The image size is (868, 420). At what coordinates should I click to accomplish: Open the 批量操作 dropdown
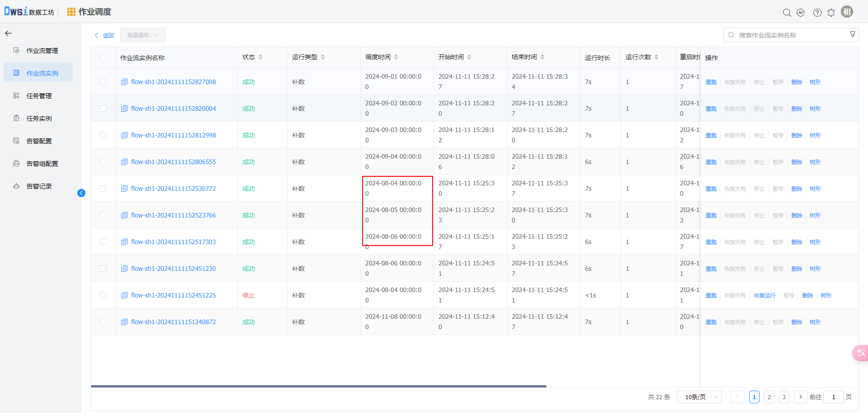pos(142,35)
